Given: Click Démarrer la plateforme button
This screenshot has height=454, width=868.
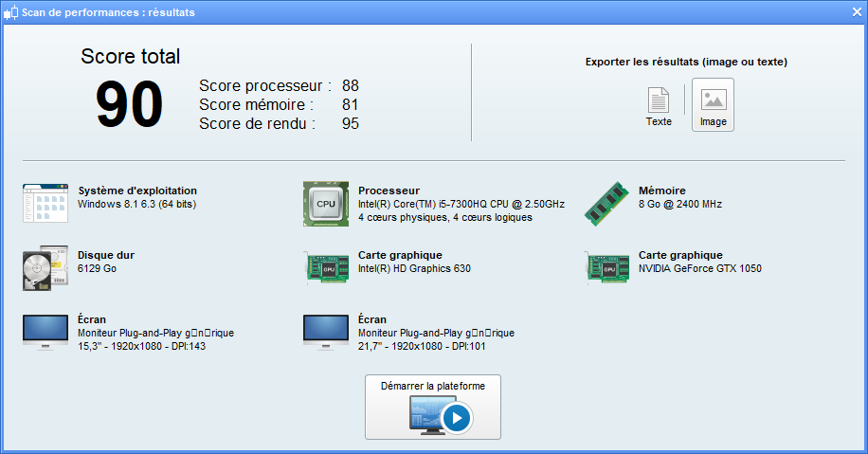Looking at the screenshot, I should [433, 407].
